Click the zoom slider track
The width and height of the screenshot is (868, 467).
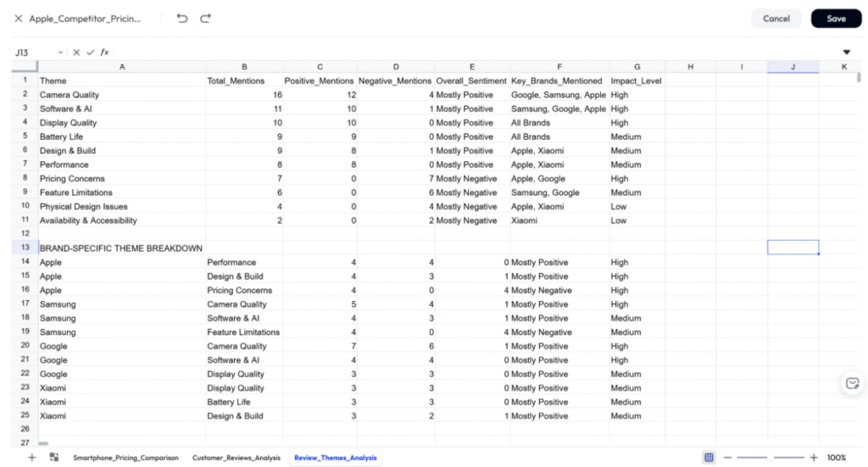point(770,458)
